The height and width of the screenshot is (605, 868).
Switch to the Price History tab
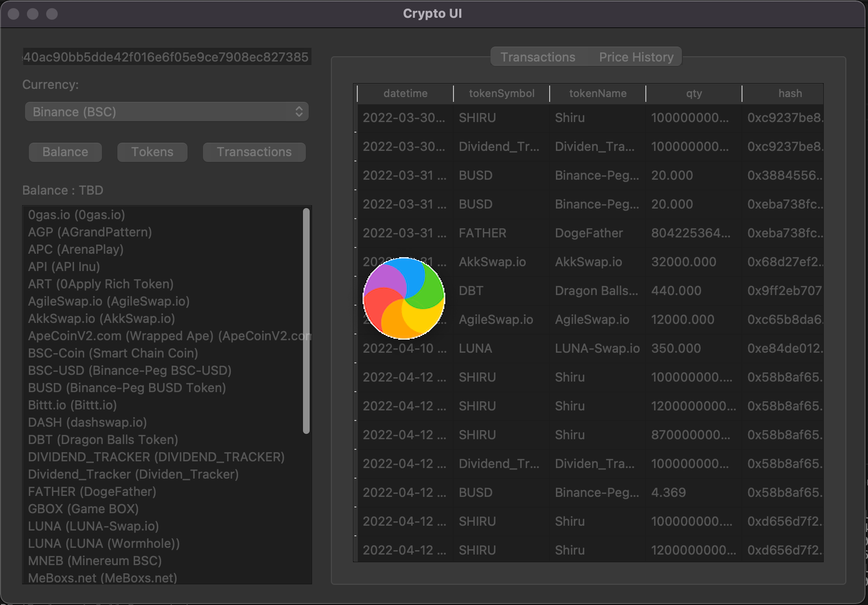pos(636,57)
